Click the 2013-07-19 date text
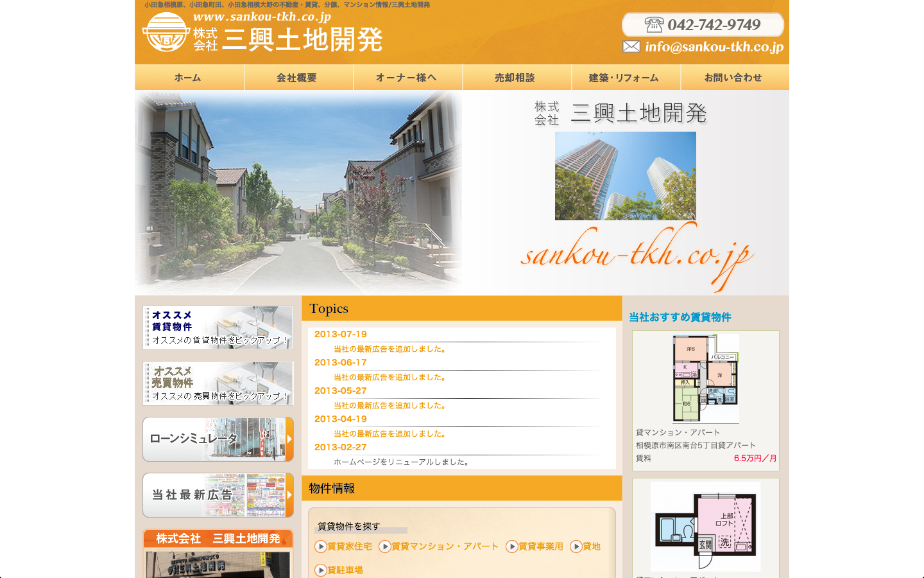 341,335
